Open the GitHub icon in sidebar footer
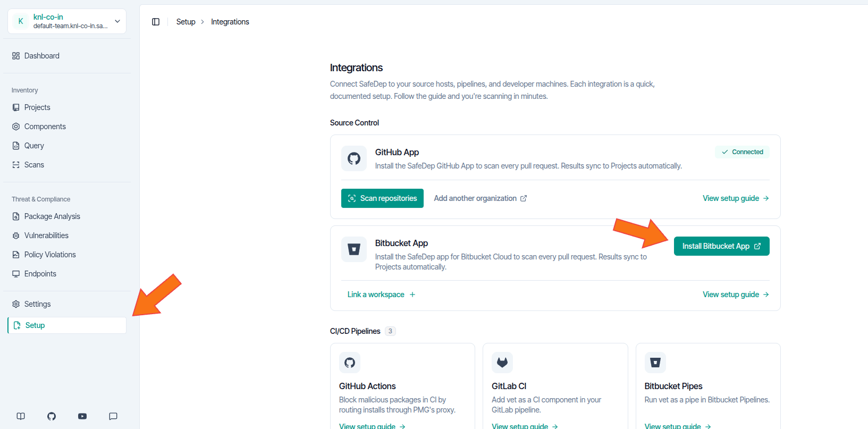This screenshot has width=868, height=429. tap(52, 416)
